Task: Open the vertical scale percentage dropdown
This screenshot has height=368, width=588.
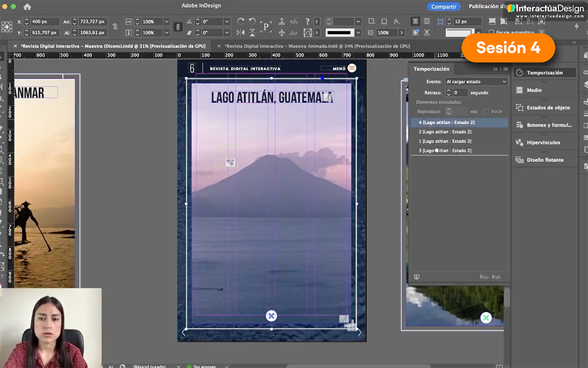Action: pyautogui.click(x=167, y=32)
